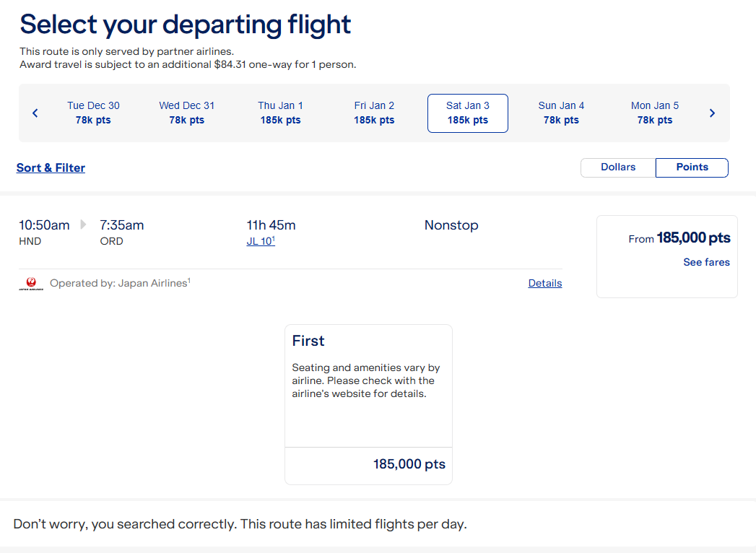
Task: Pick Mon Jan 5 departure date
Action: (655, 113)
